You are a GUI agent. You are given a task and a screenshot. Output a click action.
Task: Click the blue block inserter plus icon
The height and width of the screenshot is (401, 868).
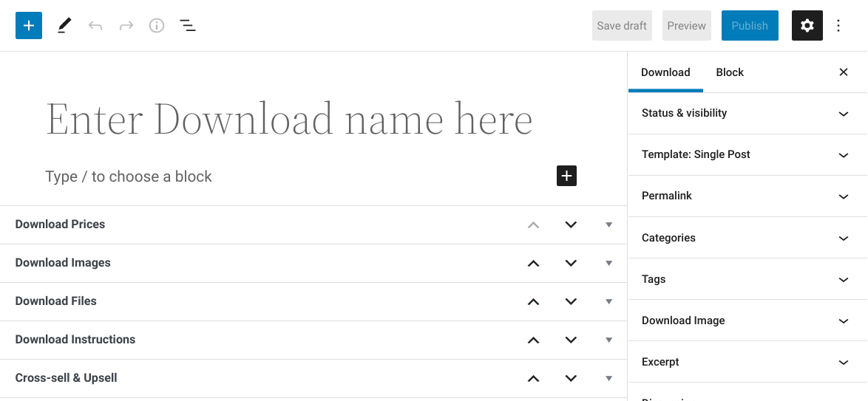pos(29,26)
